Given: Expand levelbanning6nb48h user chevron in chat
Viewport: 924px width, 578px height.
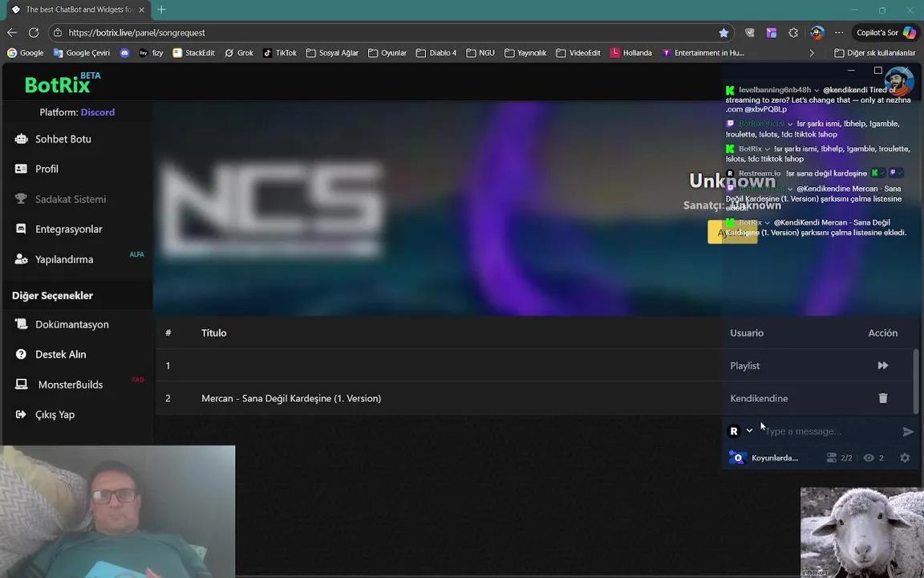Looking at the screenshot, I should coord(817,90).
